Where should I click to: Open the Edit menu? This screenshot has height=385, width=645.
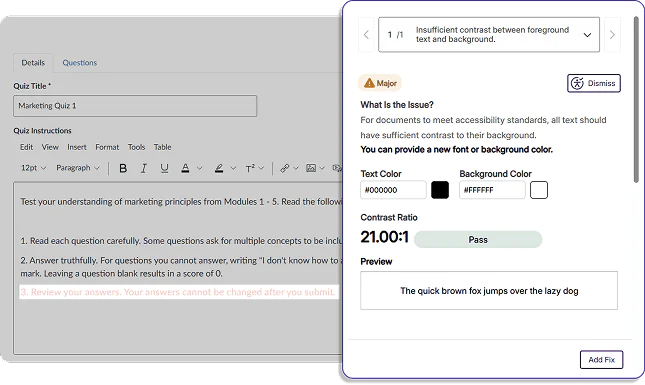click(x=26, y=147)
